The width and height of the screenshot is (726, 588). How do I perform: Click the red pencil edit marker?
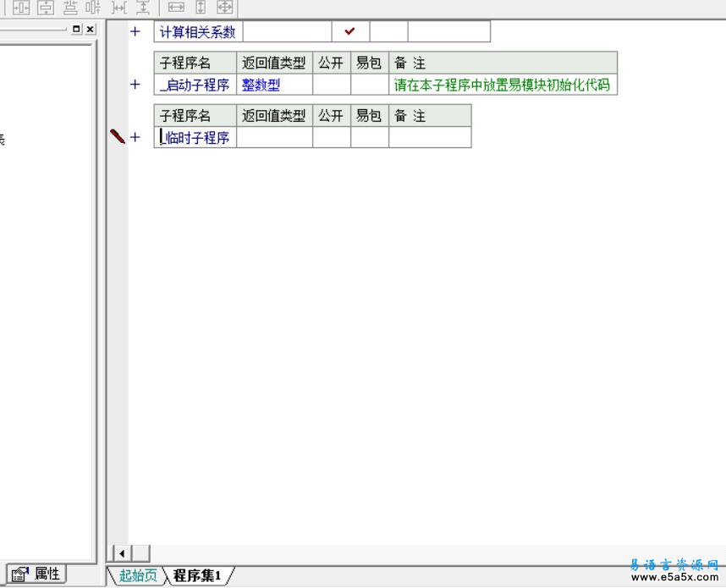(118, 137)
